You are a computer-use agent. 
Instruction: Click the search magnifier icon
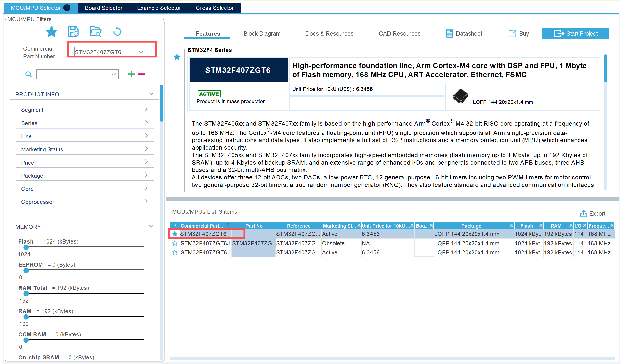(x=29, y=74)
